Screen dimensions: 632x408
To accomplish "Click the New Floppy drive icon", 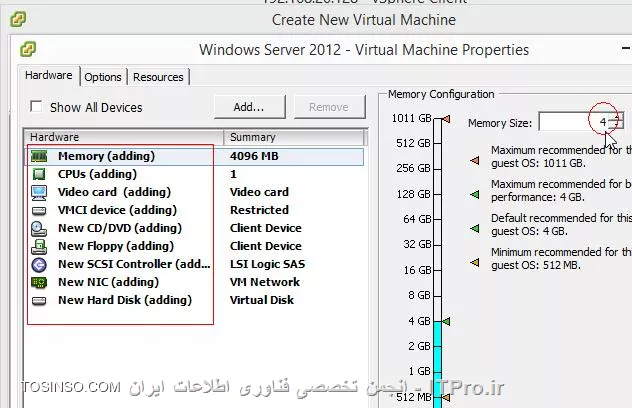I will [39, 246].
